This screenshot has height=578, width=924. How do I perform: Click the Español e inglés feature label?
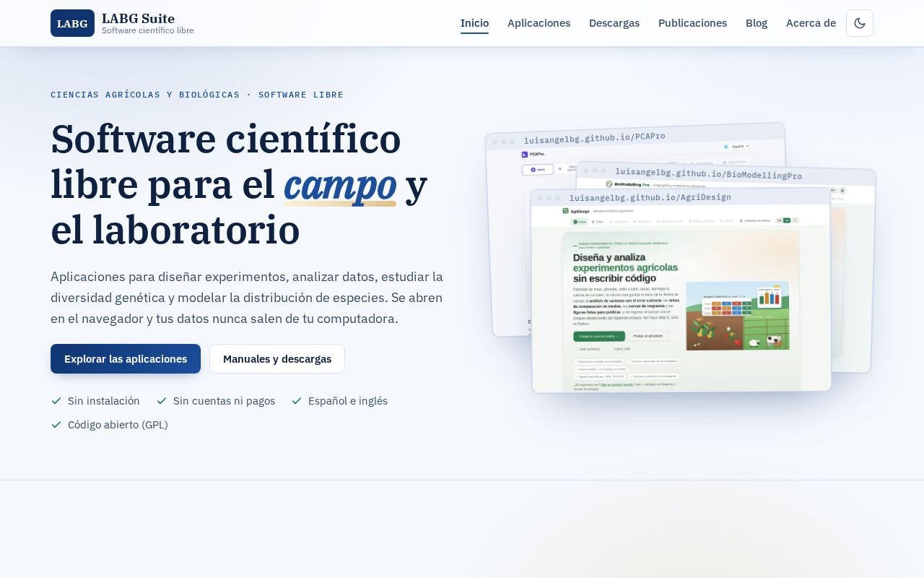tap(348, 401)
